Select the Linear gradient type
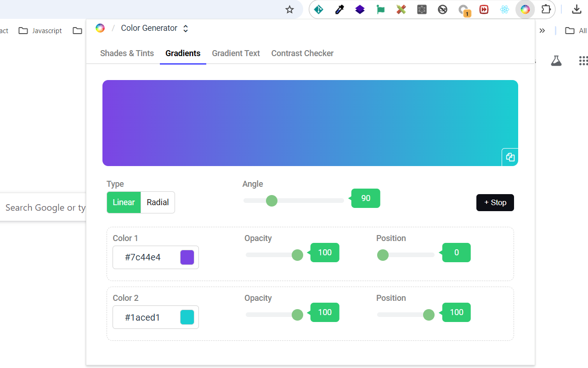Screen dimensions: 588x368 [x=124, y=202]
